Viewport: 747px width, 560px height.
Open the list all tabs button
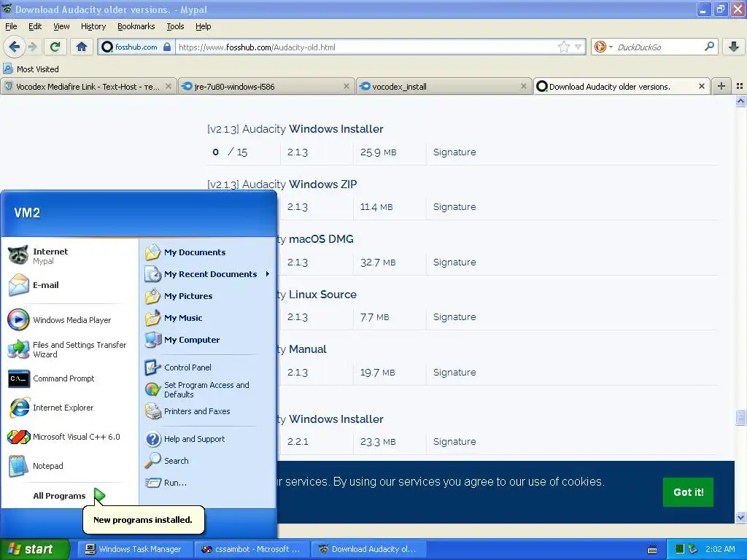(x=740, y=86)
